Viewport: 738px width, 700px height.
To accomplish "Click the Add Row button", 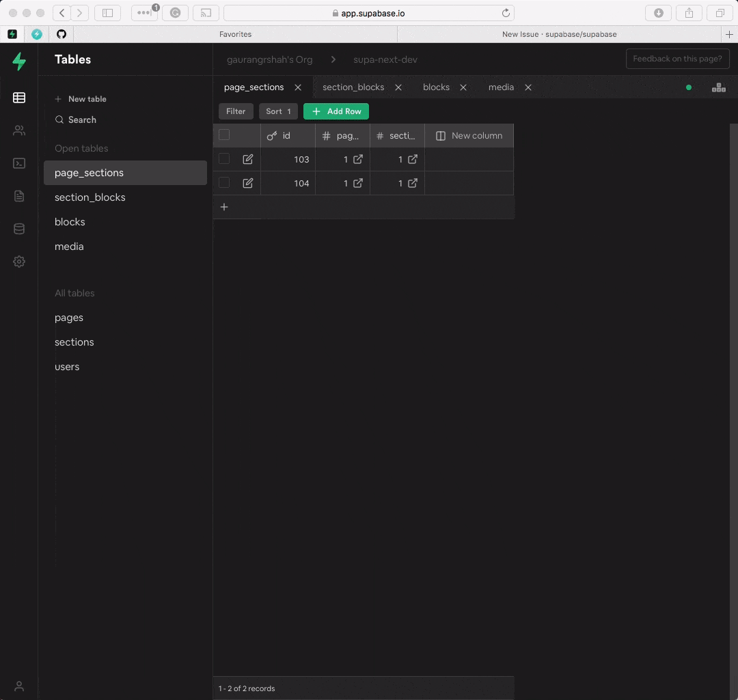I will (x=336, y=111).
